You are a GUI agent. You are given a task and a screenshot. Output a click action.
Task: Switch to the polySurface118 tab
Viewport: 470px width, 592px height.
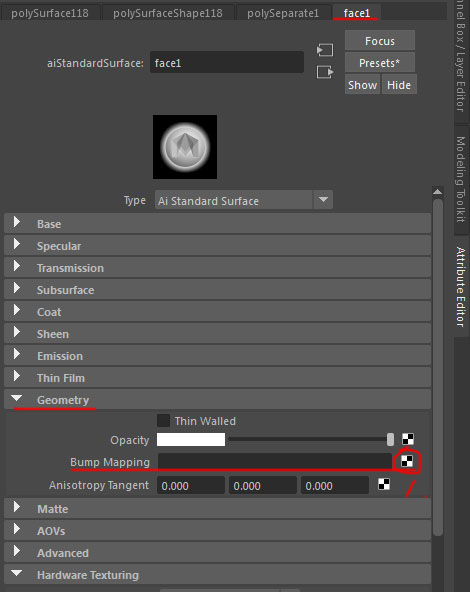coord(50,13)
